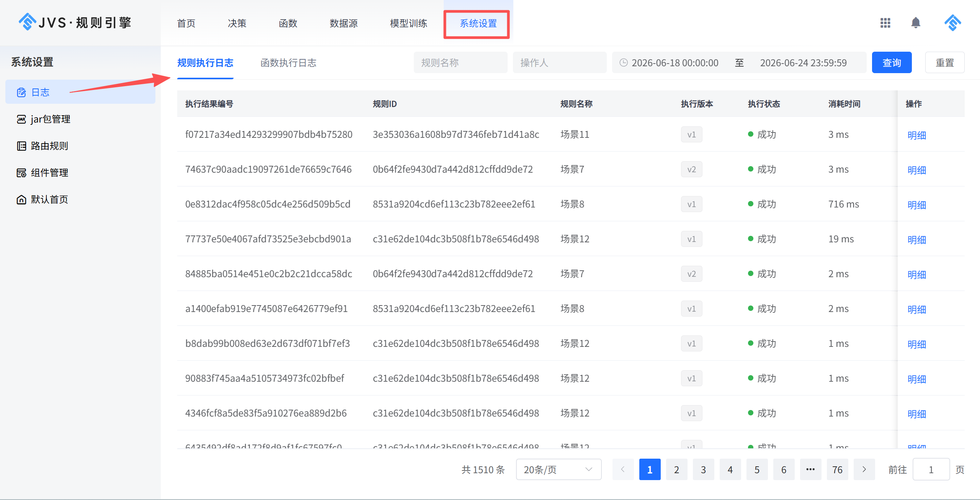The width and height of the screenshot is (980, 500).
Task: Click rule ID 3e353036a1608b97d7346feb71d41a8c
Action: click(x=456, y=134)
